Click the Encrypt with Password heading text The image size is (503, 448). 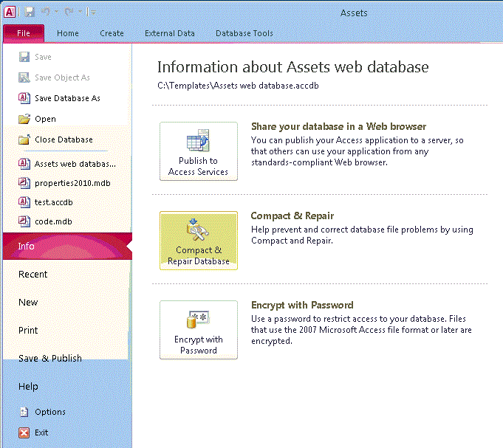pos(302,305)
